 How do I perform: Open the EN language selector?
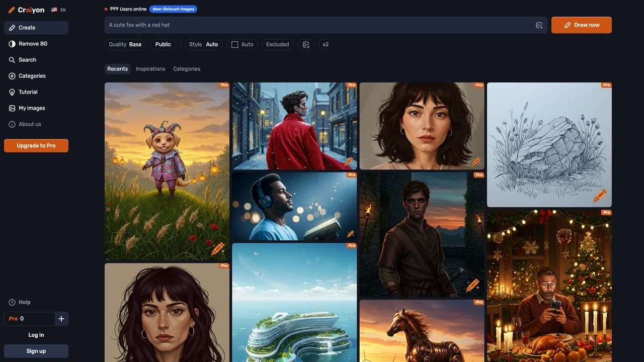[58, 10]
